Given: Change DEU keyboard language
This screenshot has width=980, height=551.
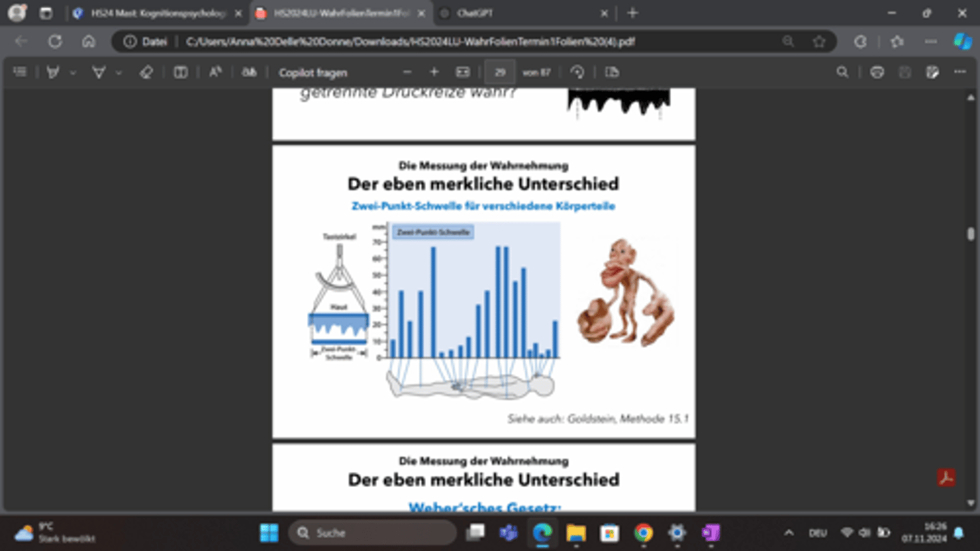Looking at the screenshot, I should tap(817, 533).
